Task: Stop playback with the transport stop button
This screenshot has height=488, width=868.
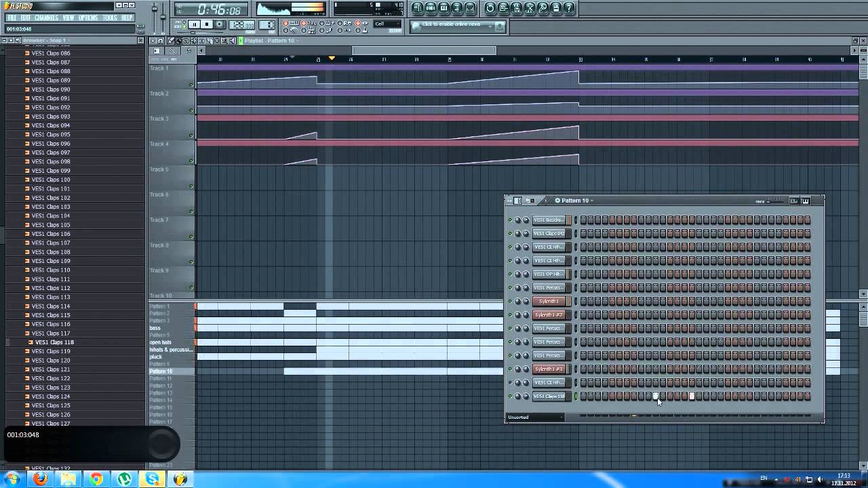Action: tap(207, 24)
